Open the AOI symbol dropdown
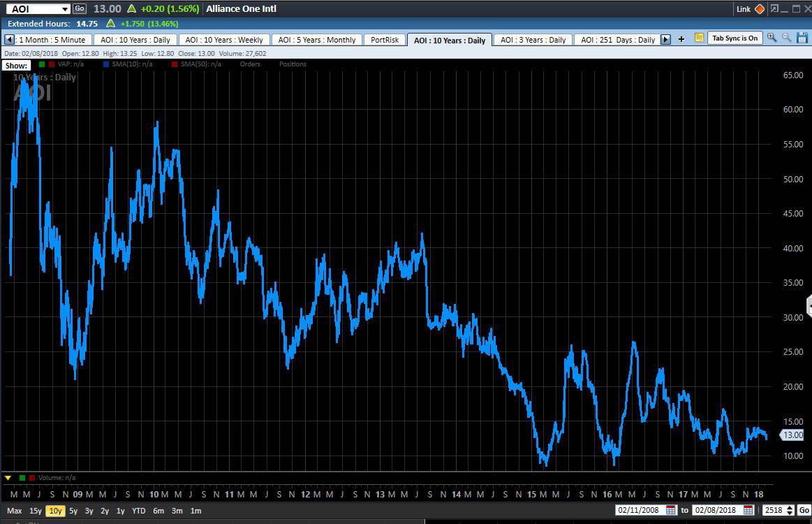The width and height of the screenshot is (812, 524). (x=65, y=9)
